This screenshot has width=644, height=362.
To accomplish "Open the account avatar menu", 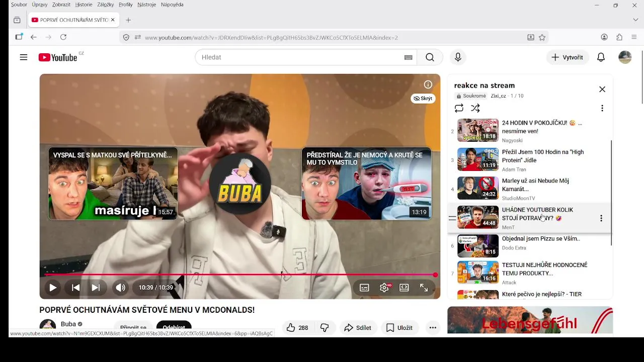I will click(625, 57).
